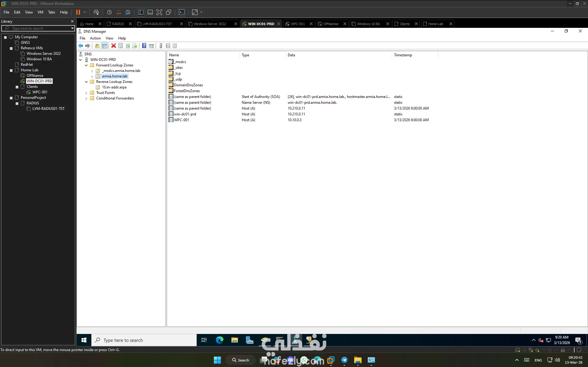Select the WPC-001 host record
588x367 pixels.
(x=181, y=120)
